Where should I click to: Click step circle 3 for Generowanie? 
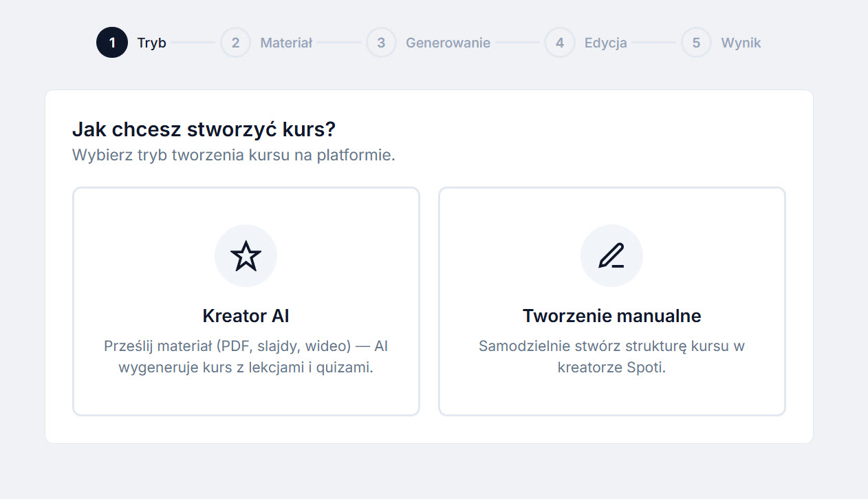tap(382, 42)
